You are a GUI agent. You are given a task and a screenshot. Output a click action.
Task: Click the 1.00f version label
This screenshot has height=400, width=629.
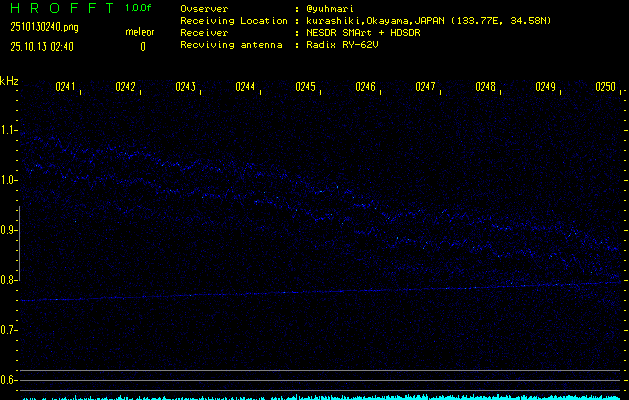(139, 8)
